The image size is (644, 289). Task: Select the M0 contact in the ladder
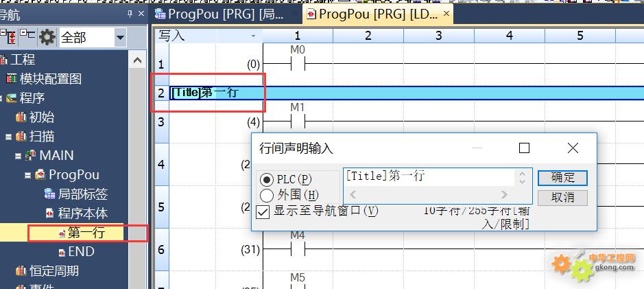point(298,64)
